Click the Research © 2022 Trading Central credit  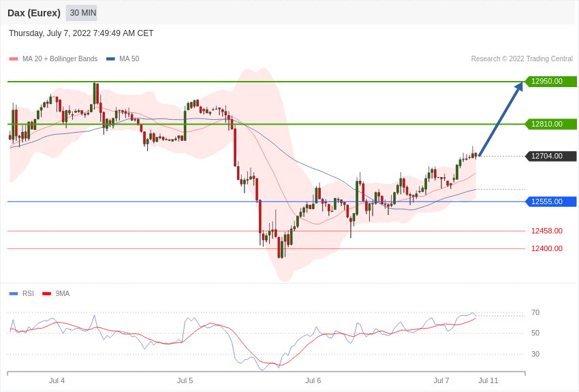pyautogui.click(x=522, y=59)
